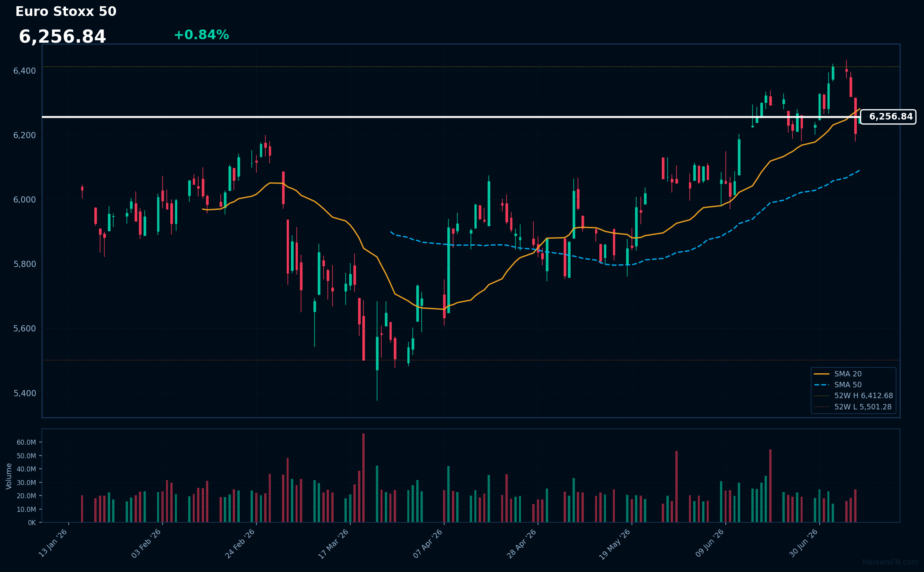The width and height of the screenshot is (924, 572).
Task: Click the 30 Jun '26 date label
Action: click(804, 543)
